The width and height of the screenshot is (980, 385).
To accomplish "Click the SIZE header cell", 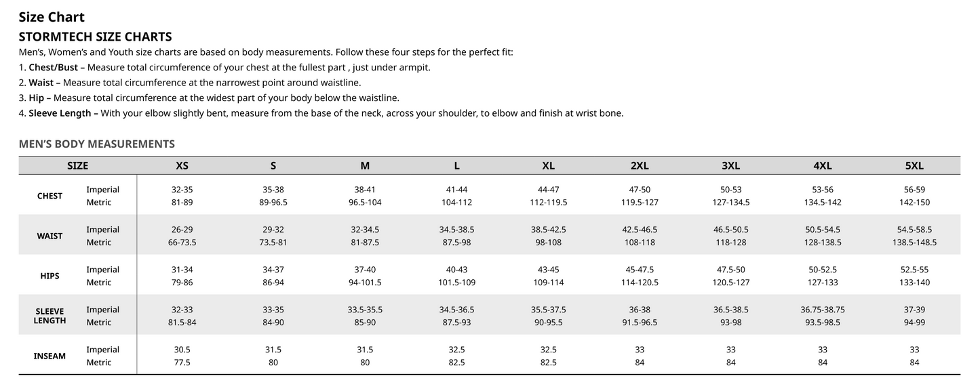I will [77, 165].
